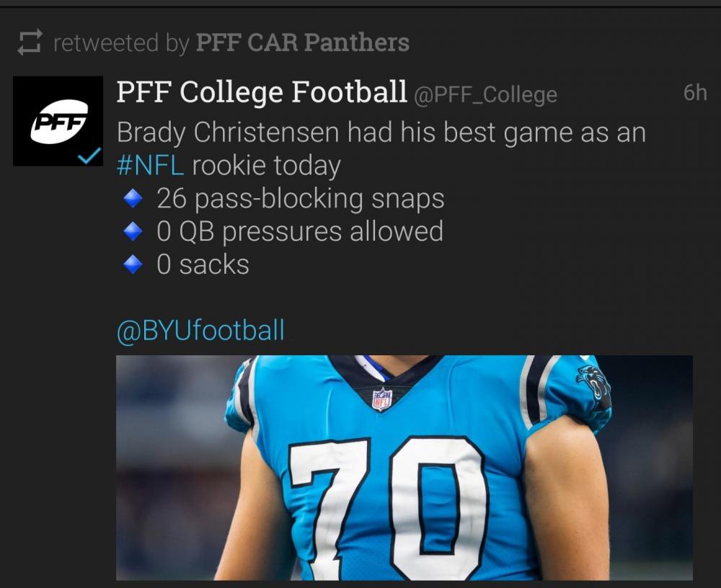Open the #NFL hashtag
The height and width of the screenshot is (588, 721).
[x=150, y=166]
